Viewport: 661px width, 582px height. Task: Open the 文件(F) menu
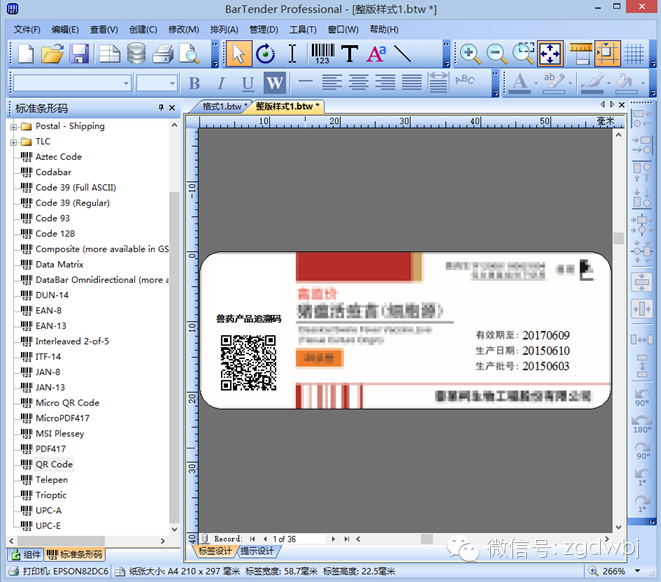coord(27,30)
